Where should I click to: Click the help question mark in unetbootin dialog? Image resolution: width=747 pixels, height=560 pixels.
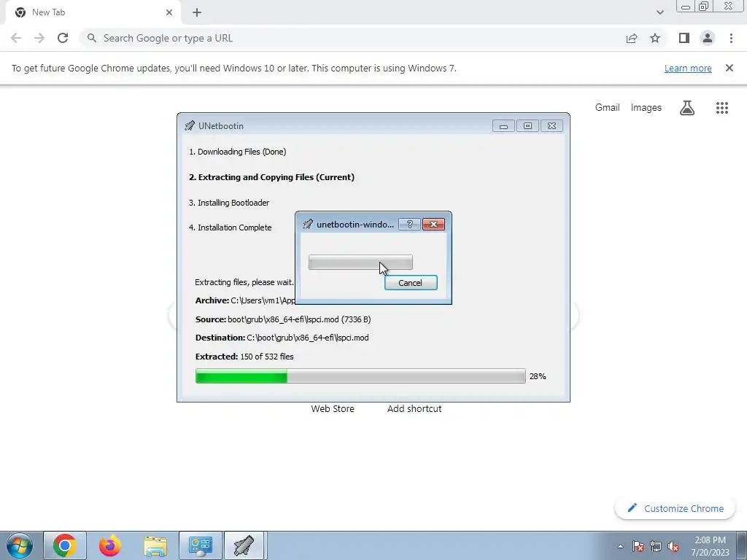(x=410, y=225)
